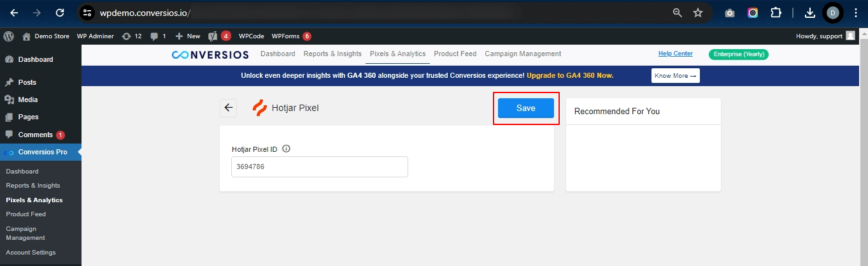
Task: Click the zoom magnifier in address bar
Action: (x=678, y=13)
